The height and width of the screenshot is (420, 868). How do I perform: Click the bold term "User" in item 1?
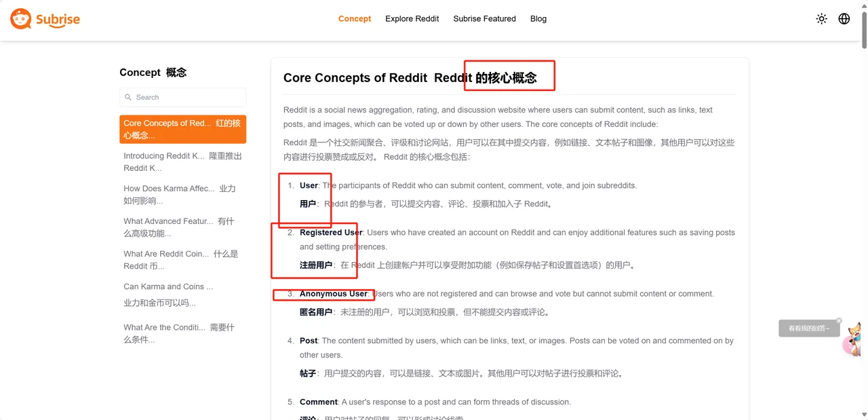(309, 185)
